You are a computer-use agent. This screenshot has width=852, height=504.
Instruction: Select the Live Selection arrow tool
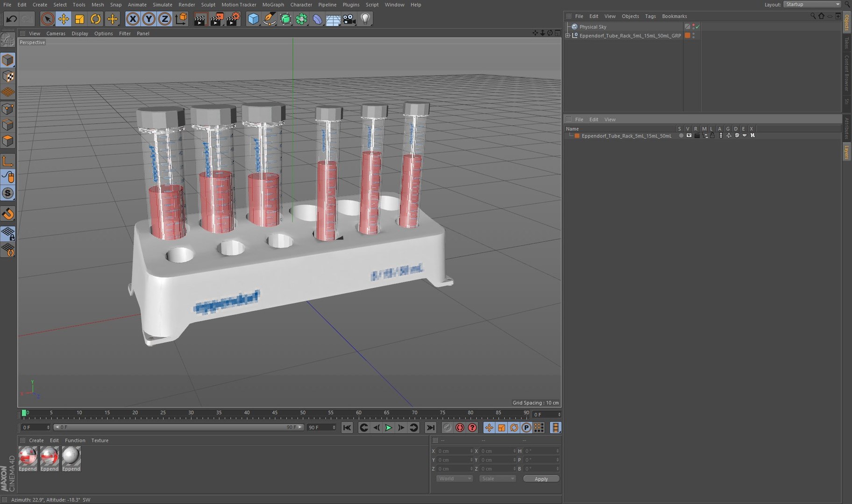pyautogui.click(x=47, y=19)
